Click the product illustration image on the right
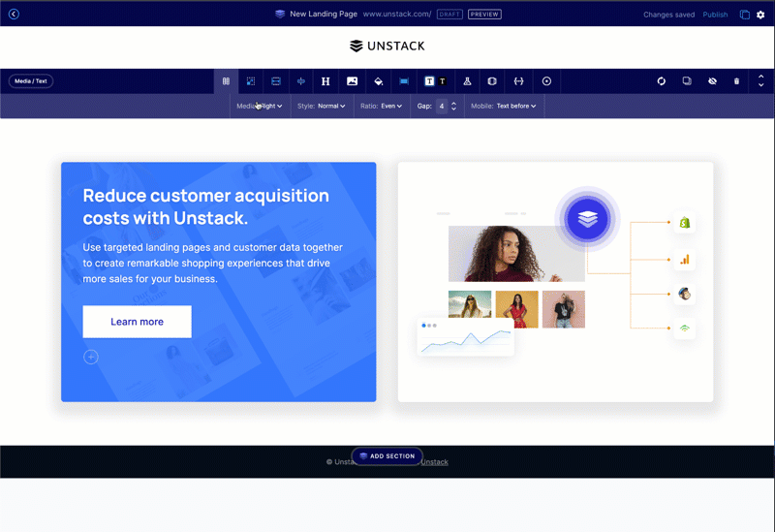The image size is (775, 532). [555, 282]
